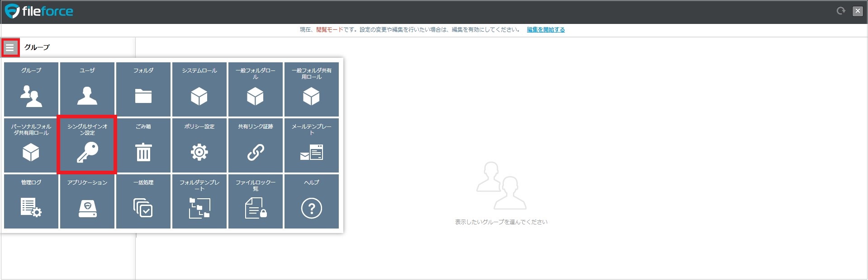Open the フォルダテンプレート tile
Screen dimensions: 868x280
point(199,201)
